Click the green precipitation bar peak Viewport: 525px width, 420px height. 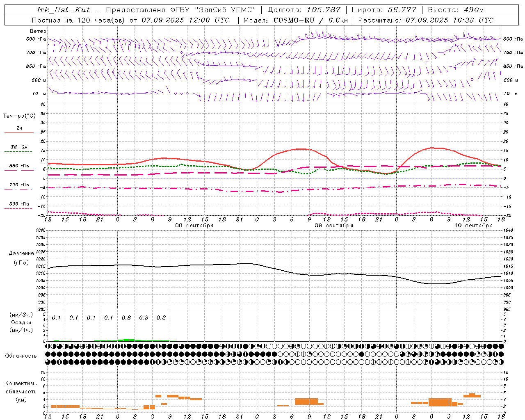(x=126, y=340)
